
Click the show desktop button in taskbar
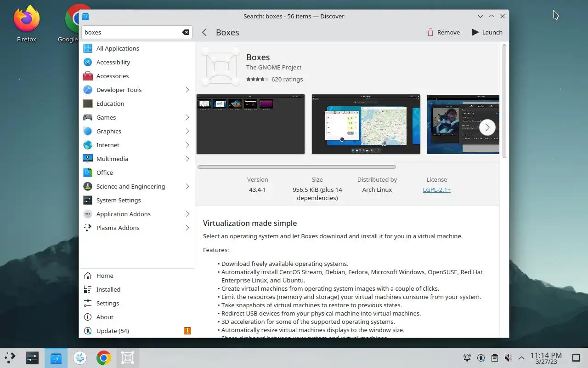click(x=576, y=358)
